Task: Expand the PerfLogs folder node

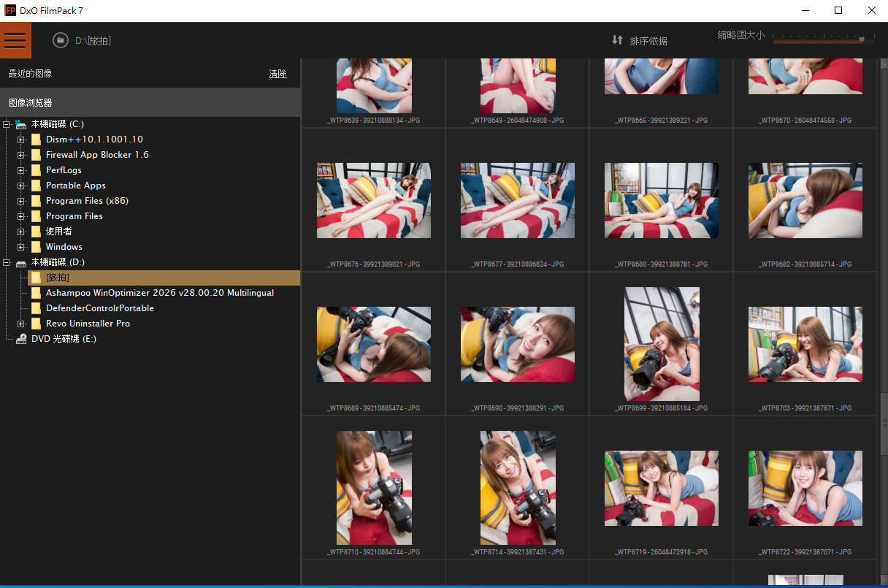Action: (x=21, y=170)
